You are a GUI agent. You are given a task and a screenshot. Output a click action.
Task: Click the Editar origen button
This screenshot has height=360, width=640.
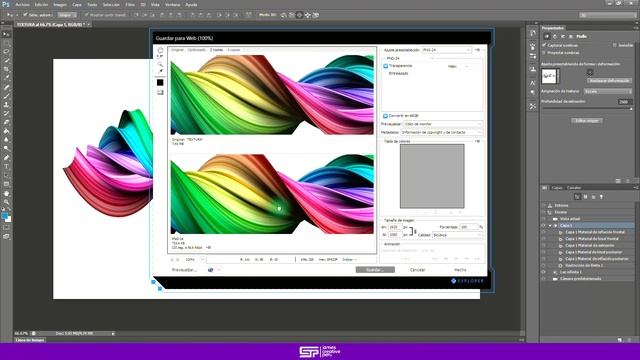click(587, 121)
